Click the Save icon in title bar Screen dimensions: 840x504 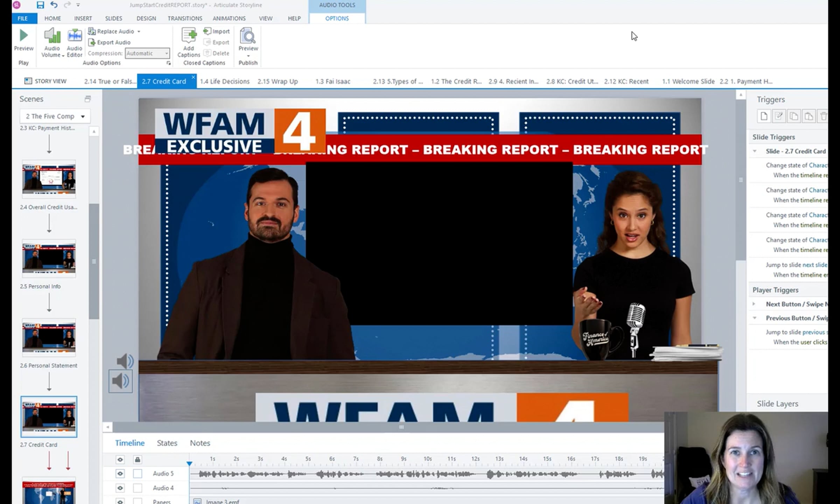(40, 5)
